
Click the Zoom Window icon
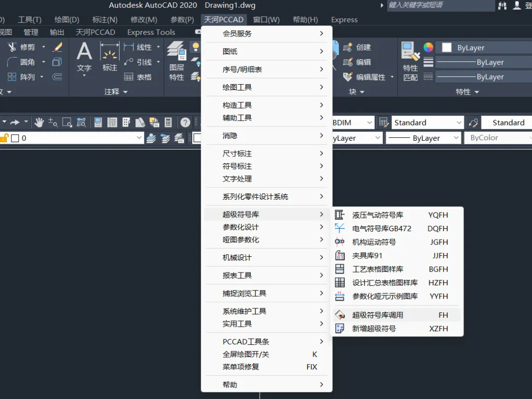pyautogui.click(x=67, y=123)
